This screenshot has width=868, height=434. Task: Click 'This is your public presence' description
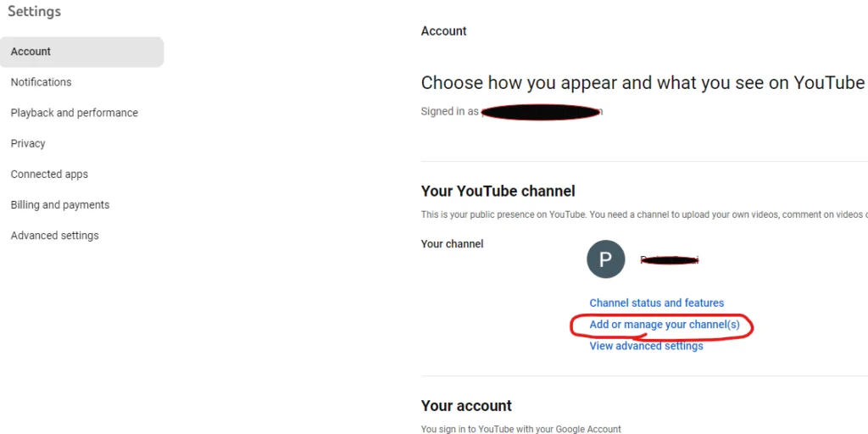[x=644, y=214]
